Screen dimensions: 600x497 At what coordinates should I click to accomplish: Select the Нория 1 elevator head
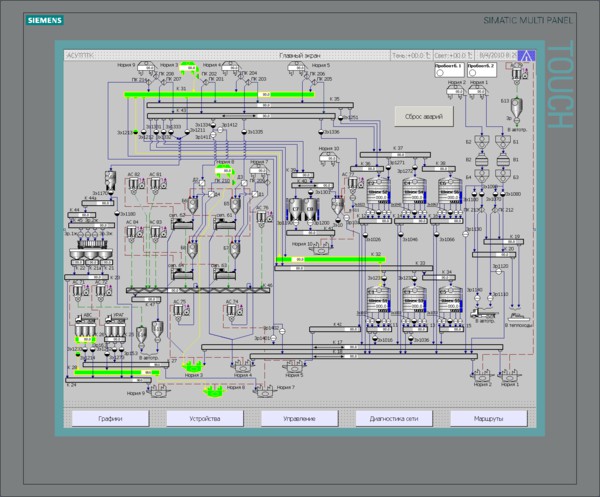pyautogui.click(x=478, y=91)
